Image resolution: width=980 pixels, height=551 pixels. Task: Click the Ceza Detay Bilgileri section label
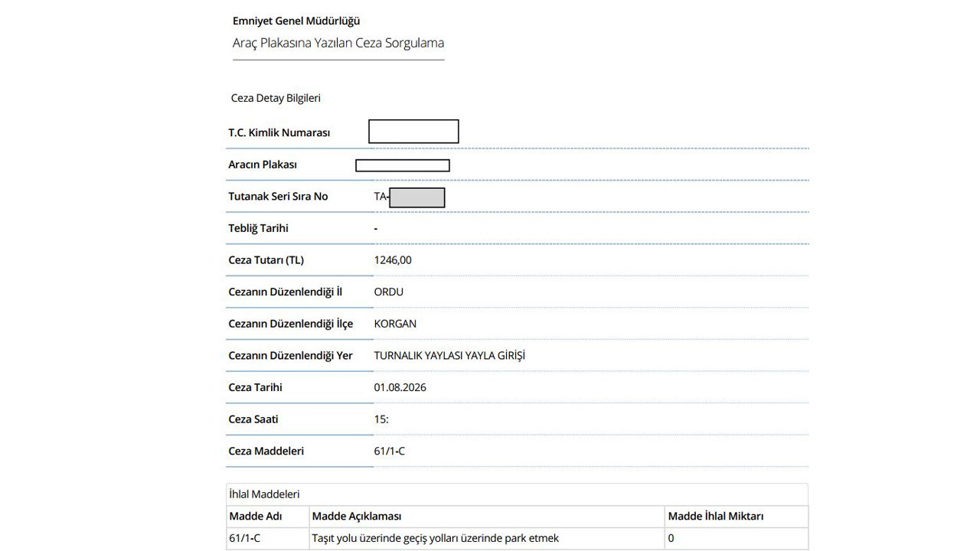point(276,99)
